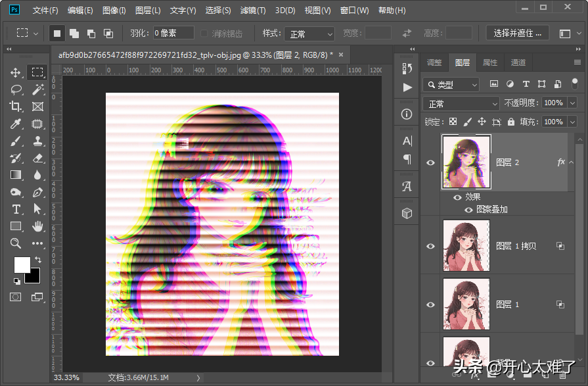Select the Move tool
Screen dimensions: 588x386
(x=16, y=72)
